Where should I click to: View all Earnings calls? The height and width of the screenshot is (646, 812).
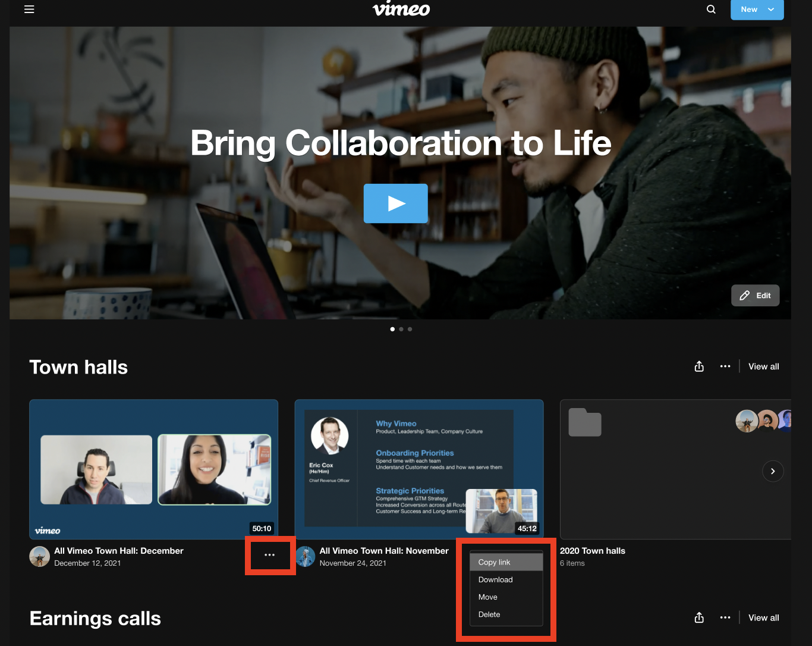coord(763,617)
